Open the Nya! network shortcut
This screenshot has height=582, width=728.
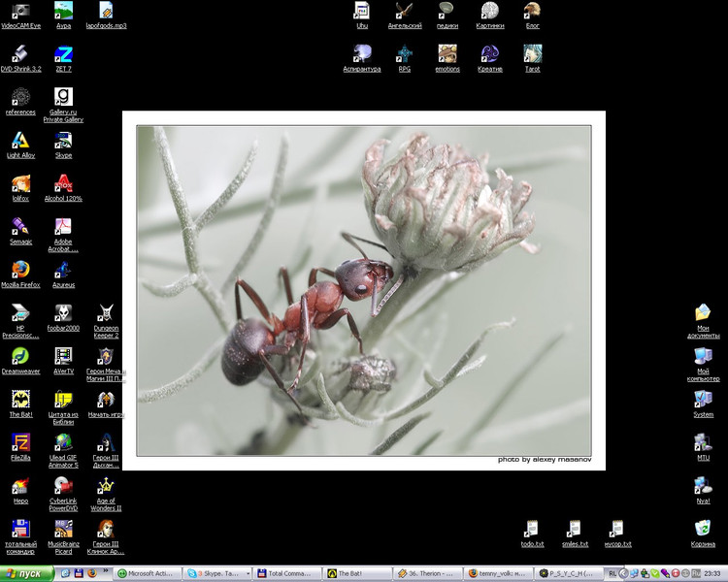703,491
